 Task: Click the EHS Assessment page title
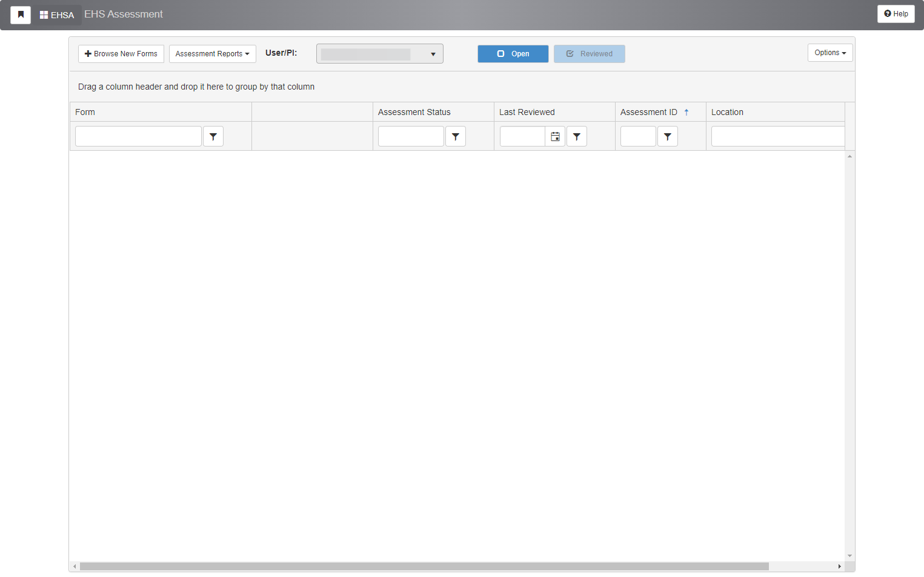click(x=124, y=14)
